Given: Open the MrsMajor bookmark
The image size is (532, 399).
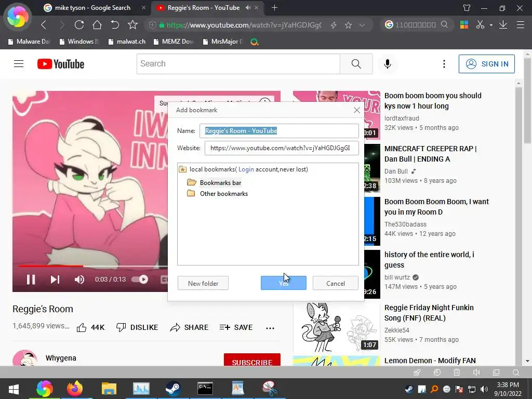Looking at the screenshot, I should click(223, 42).
